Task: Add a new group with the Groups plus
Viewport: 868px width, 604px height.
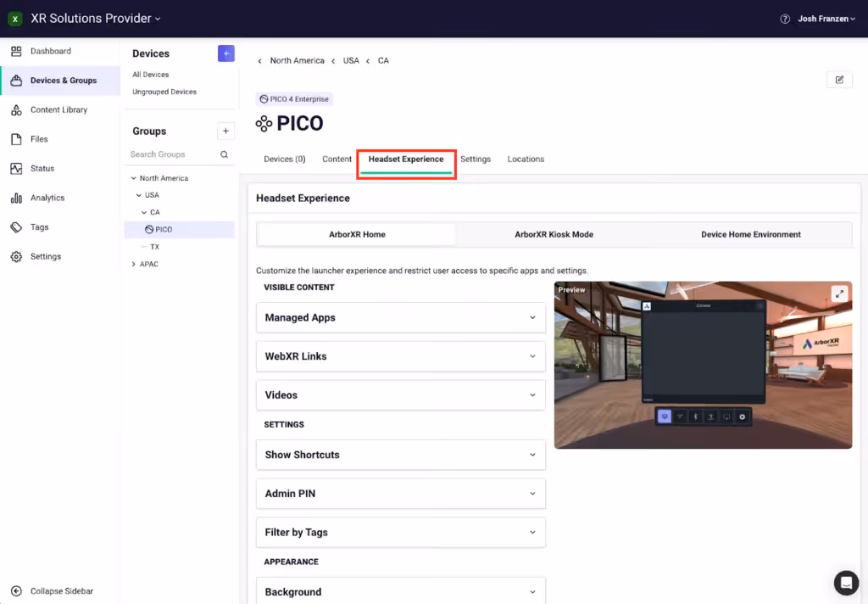Action: [x=225, y=131]
